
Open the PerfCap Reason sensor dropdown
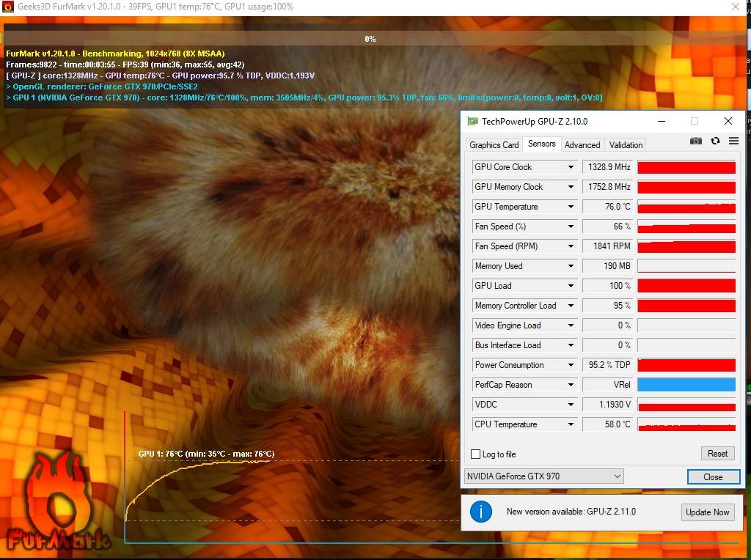click(x=571, y=385)
